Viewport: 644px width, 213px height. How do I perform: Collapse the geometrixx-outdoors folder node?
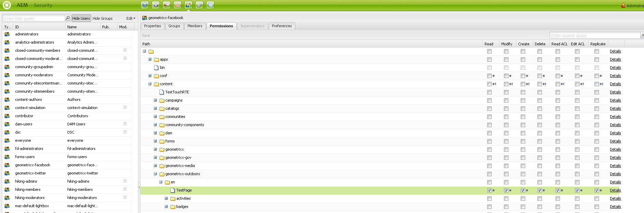[x=155, y=174]
